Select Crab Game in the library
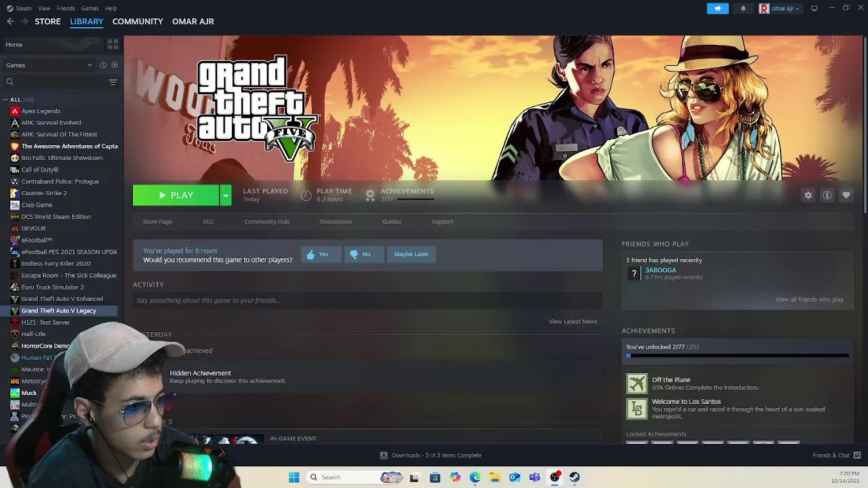 pyautogui.click(x=37, y=205)
